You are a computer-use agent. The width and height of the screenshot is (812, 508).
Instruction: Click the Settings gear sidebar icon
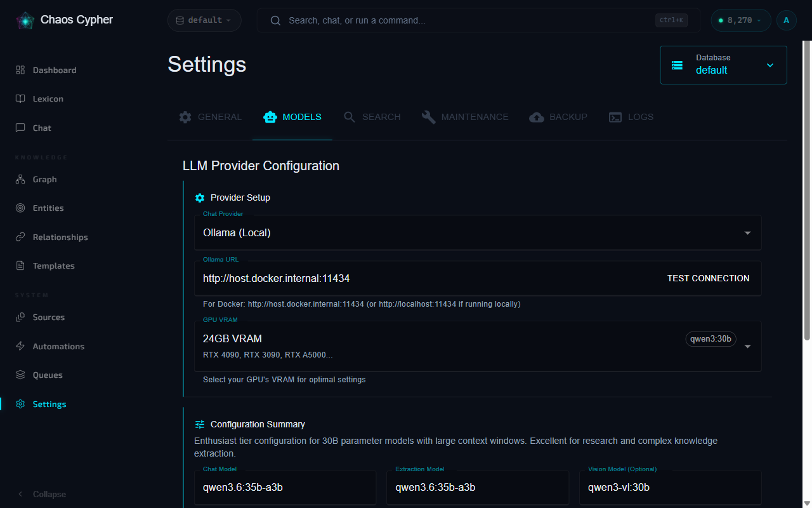pyautogui.click(x=20, y=404)
